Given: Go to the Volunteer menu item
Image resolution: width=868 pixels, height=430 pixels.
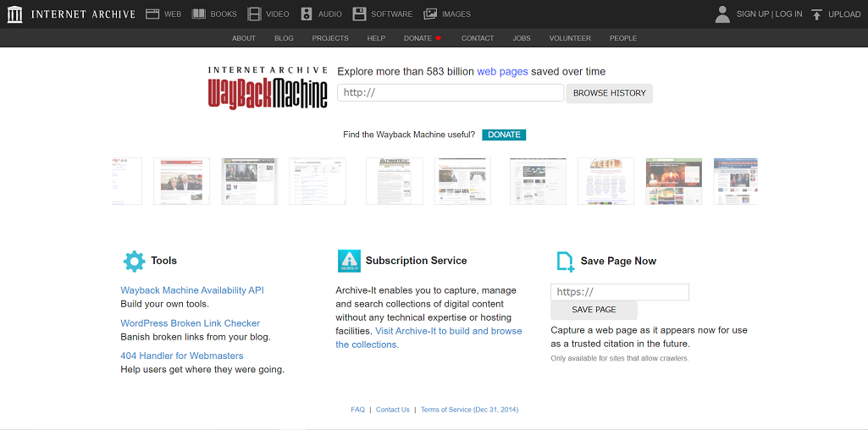Looking at the screenshot, I should coord(570,38).
